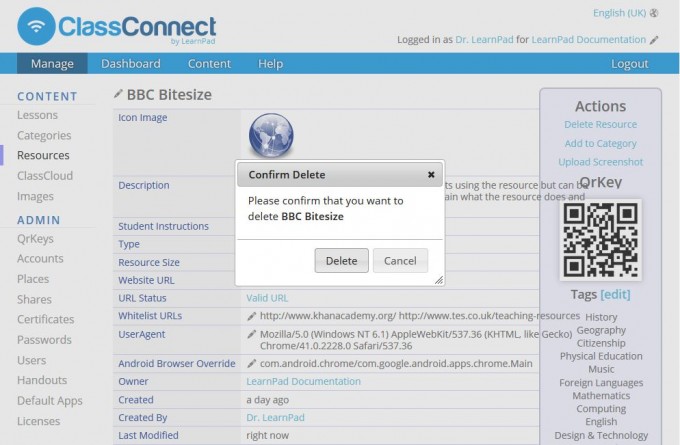Viewport: 680px width, 445px height.
Task: Click the 'a day ago' Created value
Action: point(267,400)
